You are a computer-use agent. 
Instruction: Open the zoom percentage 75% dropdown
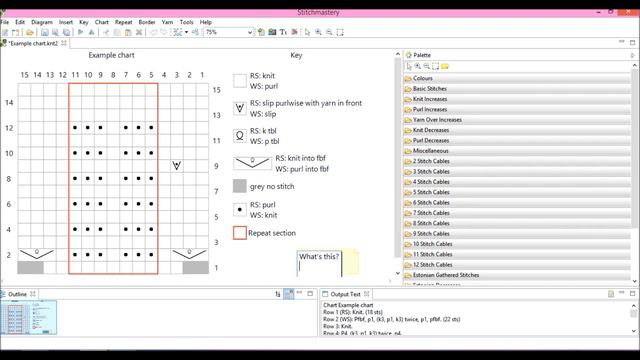click(250, 32)
